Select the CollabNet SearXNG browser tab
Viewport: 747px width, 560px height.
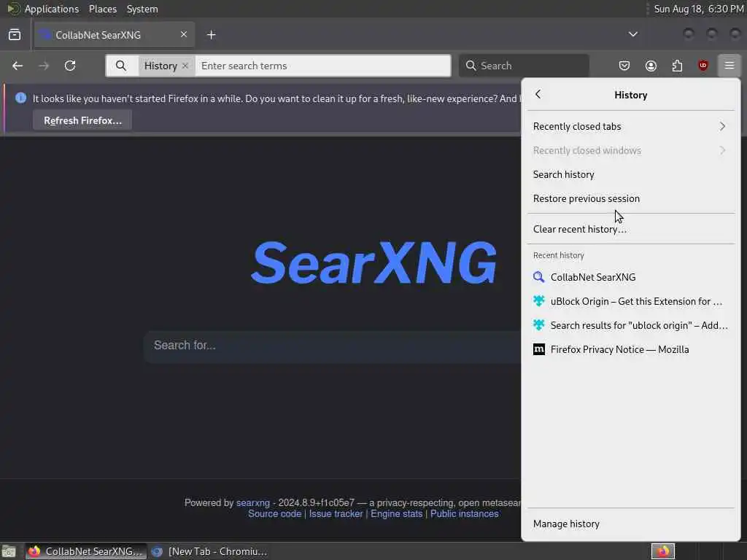pyautogui.click(x=115, y=35)
